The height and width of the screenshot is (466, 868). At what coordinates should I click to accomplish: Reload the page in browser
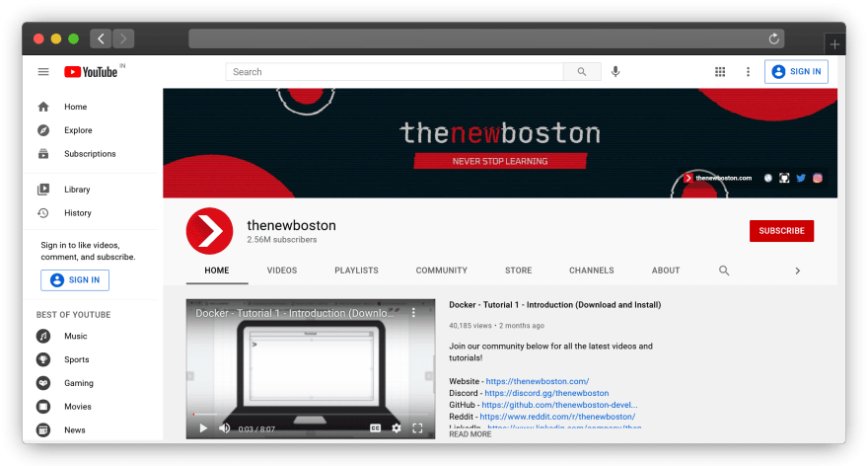774,39
